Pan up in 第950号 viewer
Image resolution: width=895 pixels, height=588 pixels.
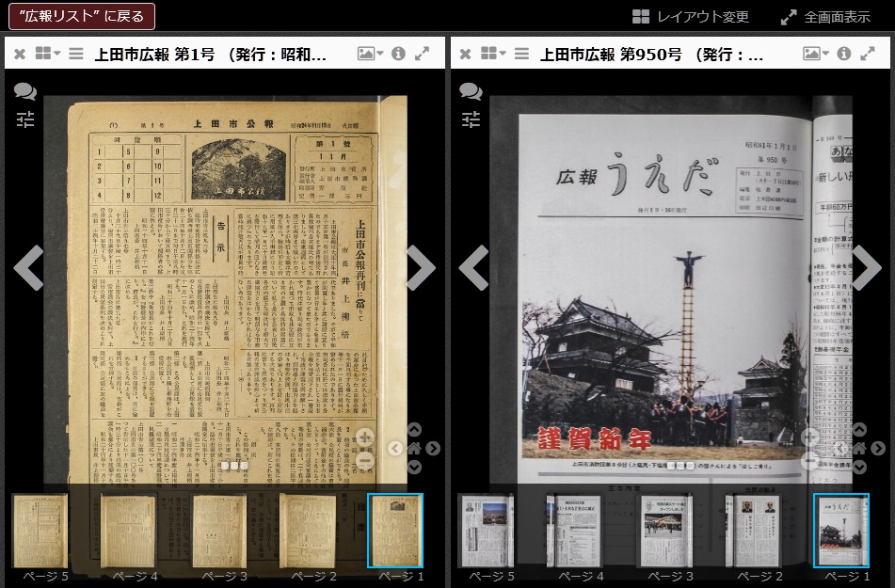(x=859, y=429)
